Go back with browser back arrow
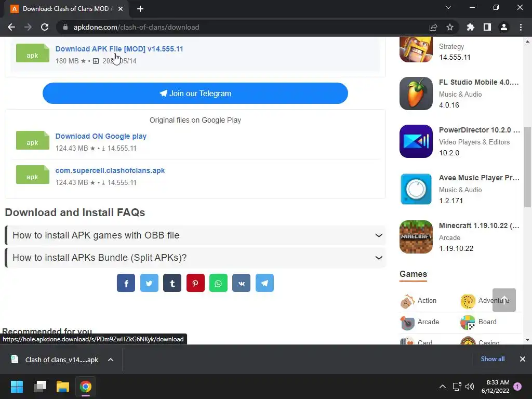The height and width of the screenshot is (399, 532). (11, 27)
